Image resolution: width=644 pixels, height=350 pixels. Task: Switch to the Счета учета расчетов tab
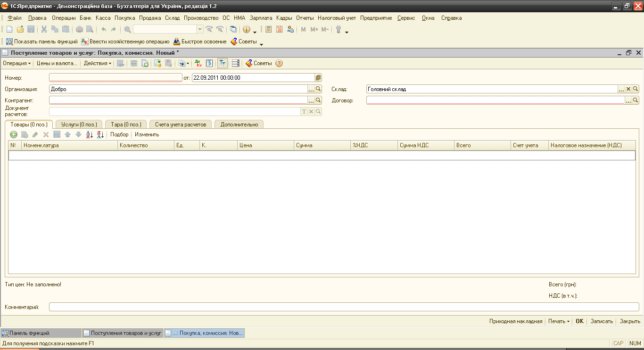(x=181, y=125)
